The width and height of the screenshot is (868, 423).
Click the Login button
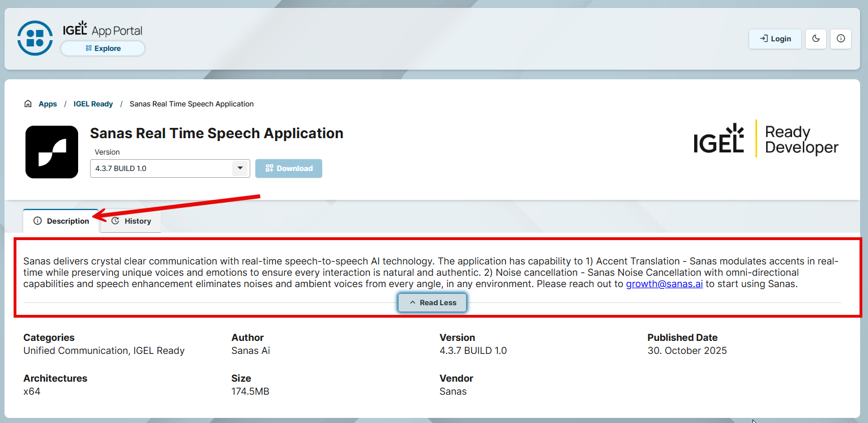(x=775, y=39)
